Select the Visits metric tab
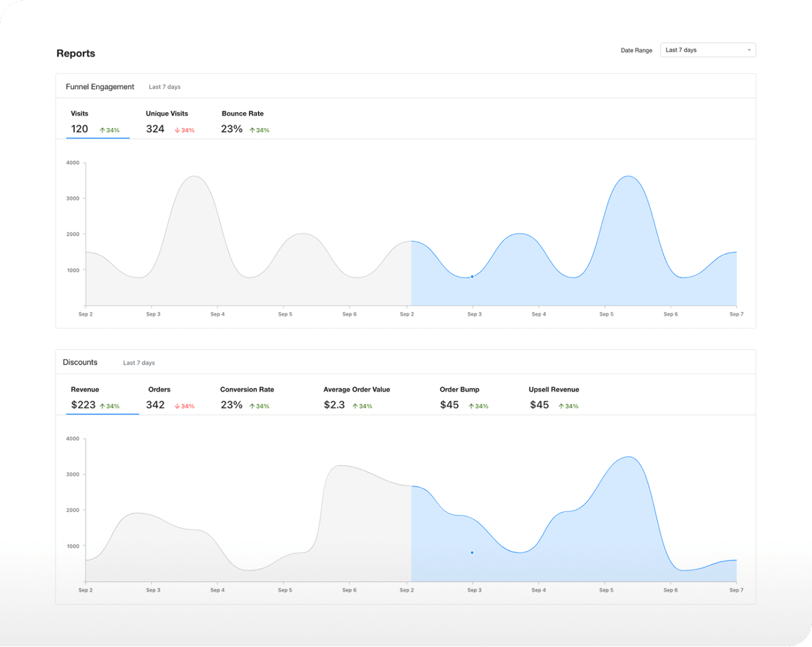Image resolution: width=812 pixels, height=647 pixels. click(97, 122)
